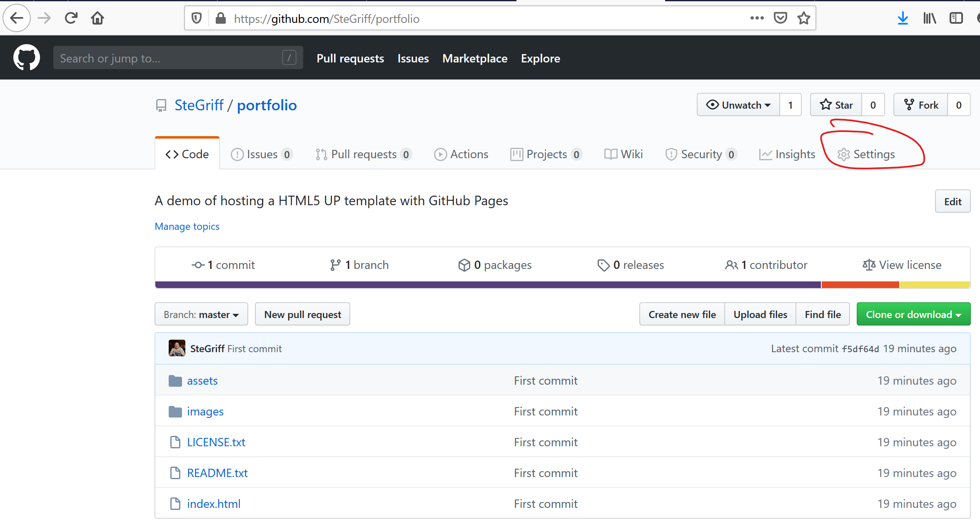Open the index.html file link
The image size is (980, 527).
[x=214, y=504]
